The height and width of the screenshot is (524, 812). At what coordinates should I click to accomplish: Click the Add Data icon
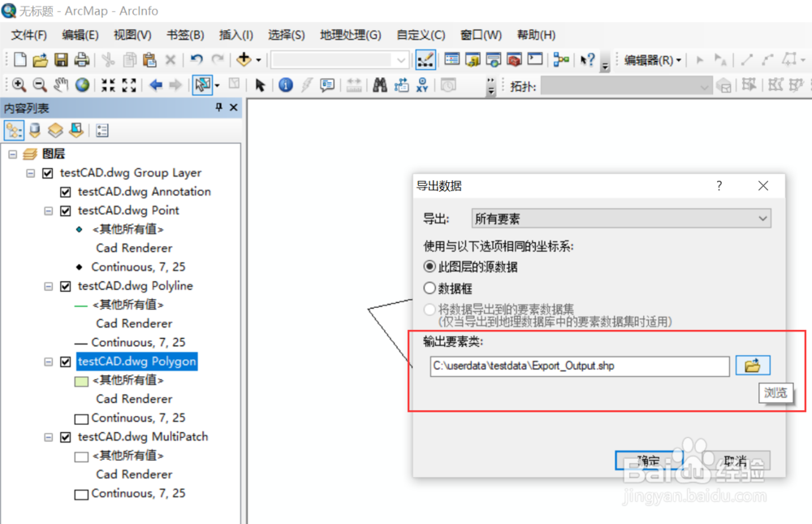click(244, 59)
